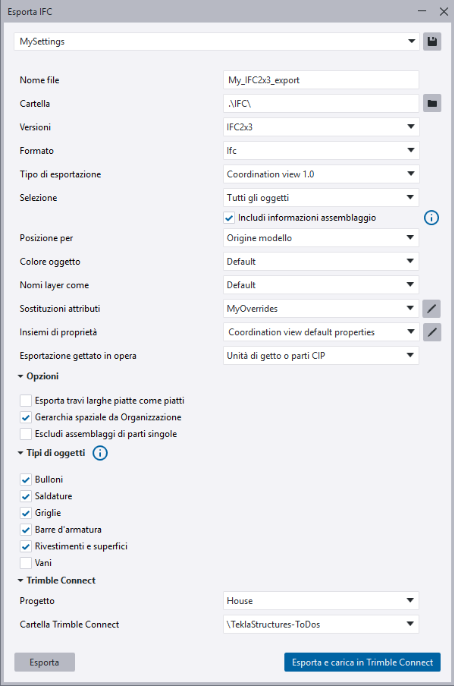The width and height of the screenshot is (454, 686).
Task: Collapse the Opzioni section
Action: 38,376
